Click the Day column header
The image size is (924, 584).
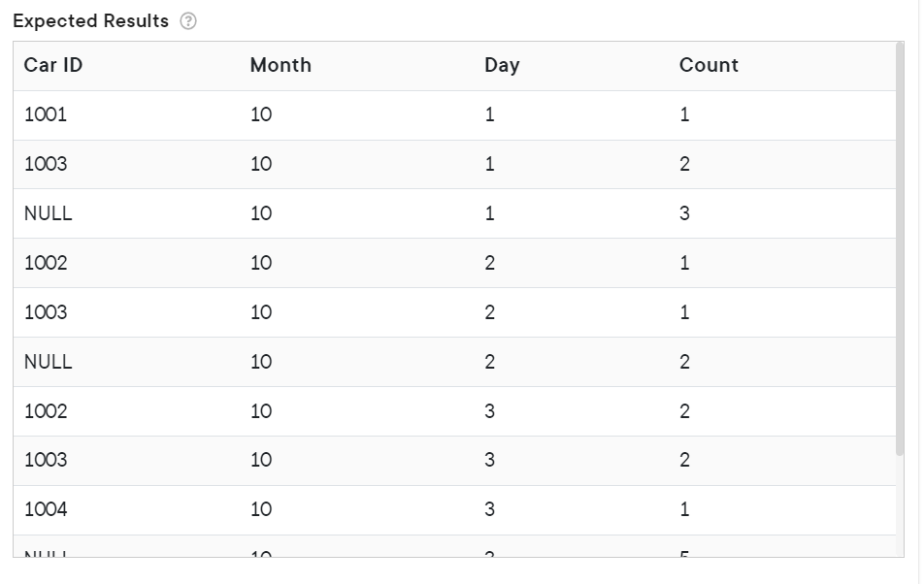click(502, 65)
